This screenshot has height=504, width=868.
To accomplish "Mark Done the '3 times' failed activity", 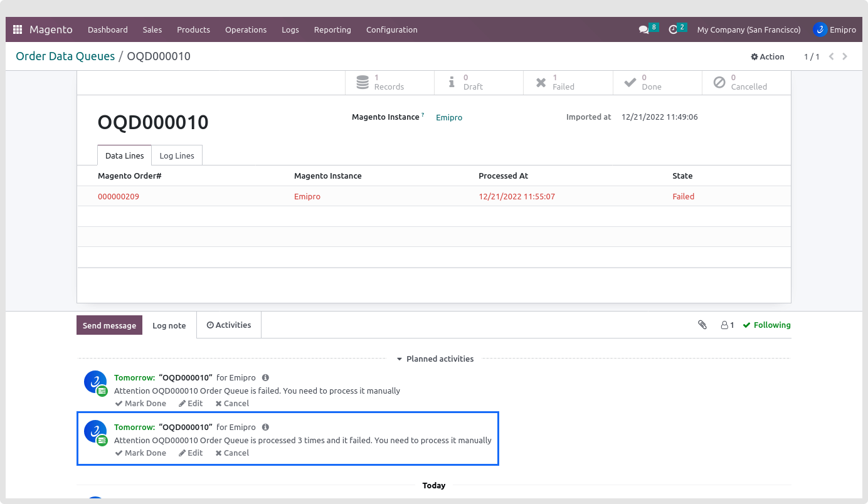I will pyautogui.click(x=140, y=453).
